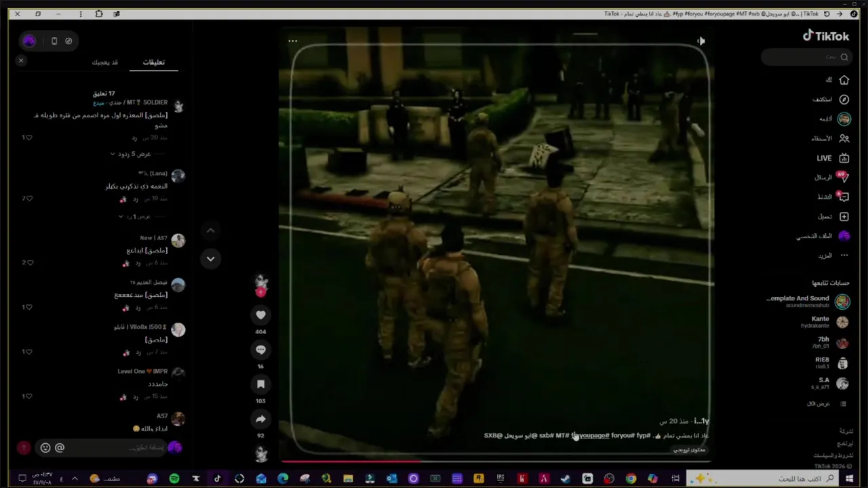The height and width of the screenshot is (488, 868).
Task: Open MT SOLDIER commenter avatar
Action: pyautogui.click(x=178, y=106)
